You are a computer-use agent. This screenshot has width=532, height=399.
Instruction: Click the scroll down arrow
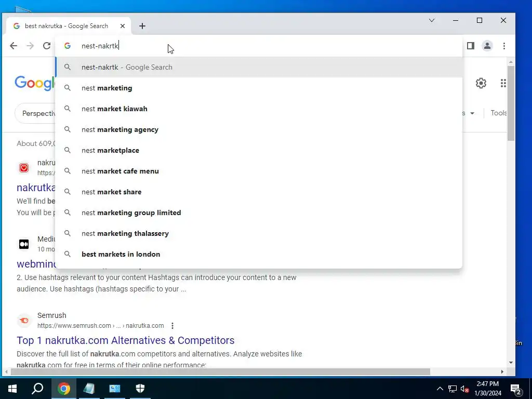point(511,363)
